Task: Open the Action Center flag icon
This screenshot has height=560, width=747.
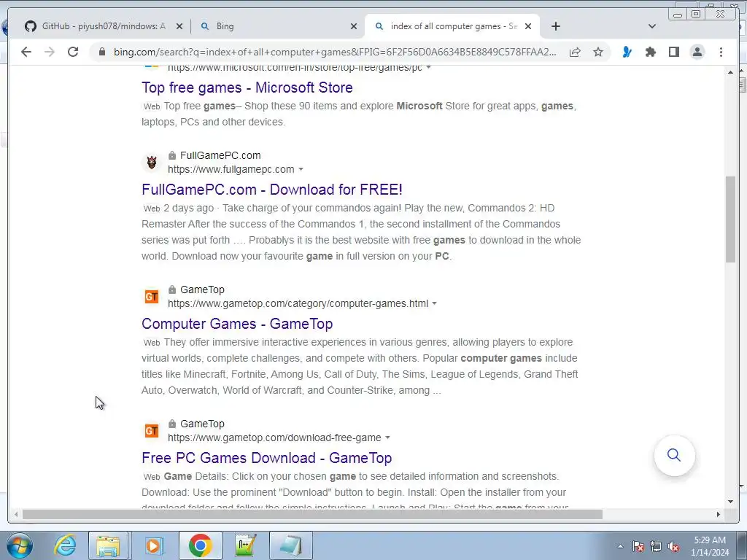Action: click(x=638, y=546)
